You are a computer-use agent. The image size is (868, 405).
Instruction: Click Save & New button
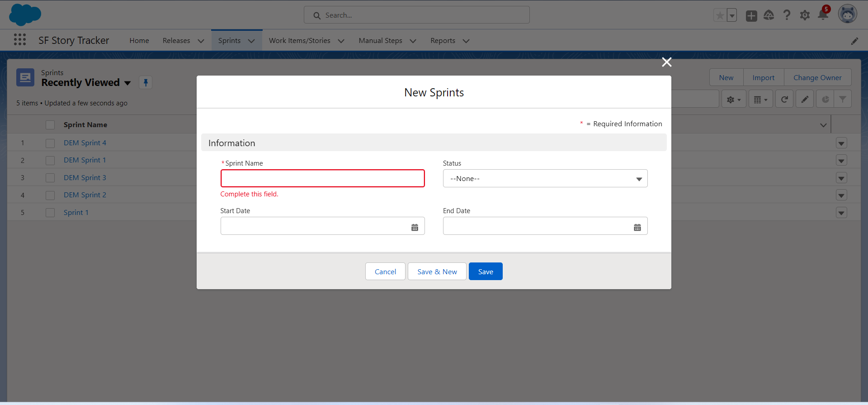tap(437, 272)
